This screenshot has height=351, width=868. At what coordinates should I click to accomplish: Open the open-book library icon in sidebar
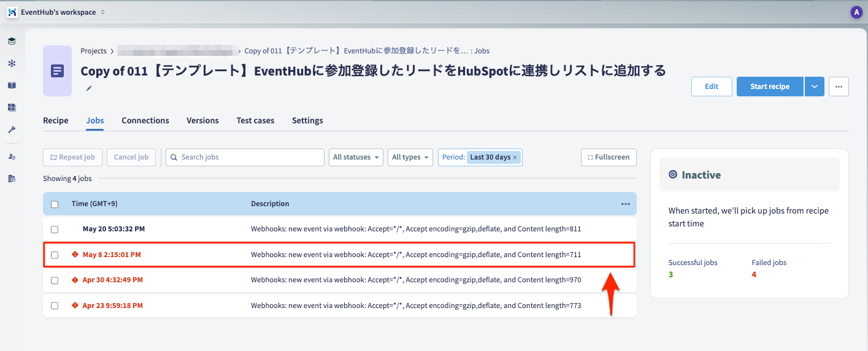(x=12, y=85)
